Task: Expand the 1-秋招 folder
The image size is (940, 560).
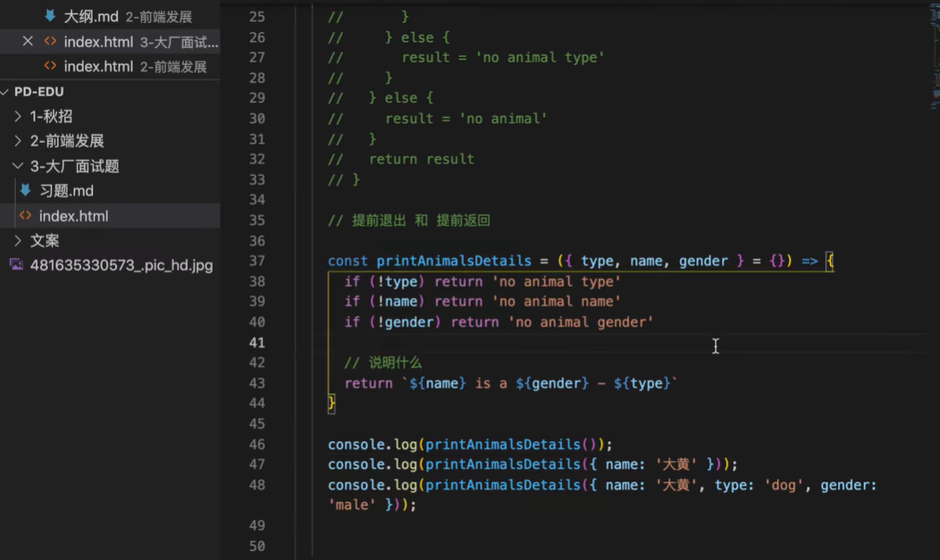Action: point(18,116)
